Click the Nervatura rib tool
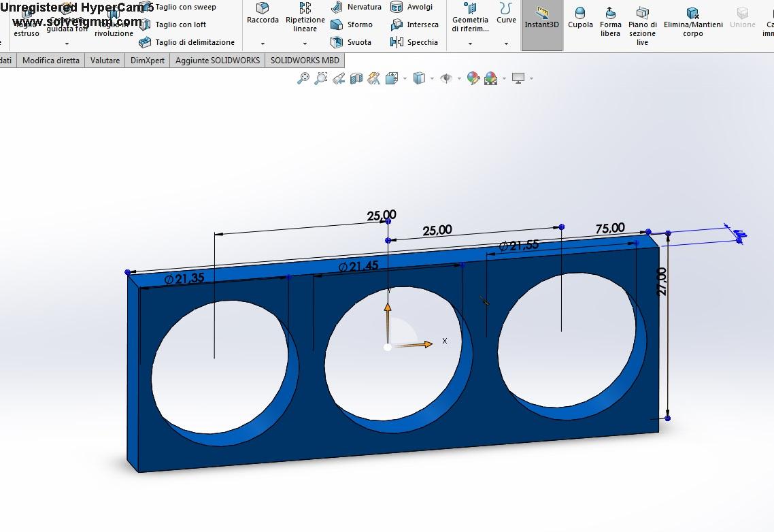The image size is (774, 532). (x=356, y=7)
